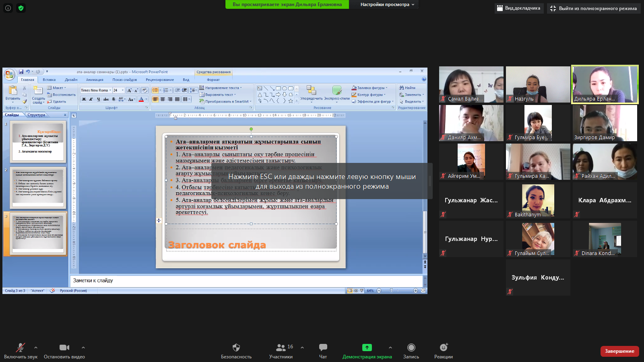644x362 pixels.
Task: Open the Zoom Security shield icon
Action: [236, 348]
